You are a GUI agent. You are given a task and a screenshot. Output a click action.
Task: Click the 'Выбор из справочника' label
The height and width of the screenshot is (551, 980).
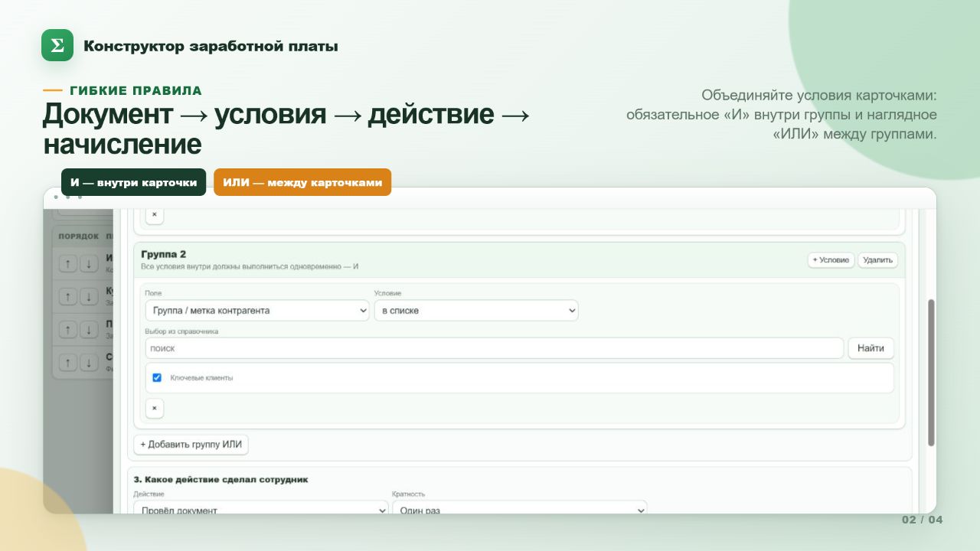point(181,331)
